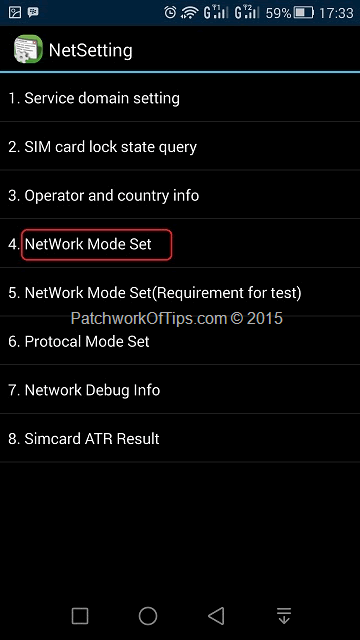Screen dimensions: 360x640
Task: Tap the battery status icon
Action: pyautogui.click(x=304, y=13)
